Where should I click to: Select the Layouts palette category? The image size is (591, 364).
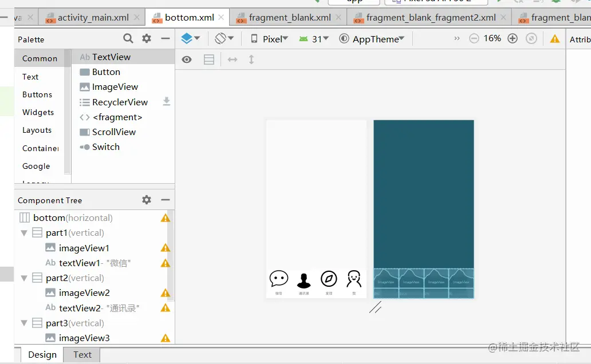[37, 130]
